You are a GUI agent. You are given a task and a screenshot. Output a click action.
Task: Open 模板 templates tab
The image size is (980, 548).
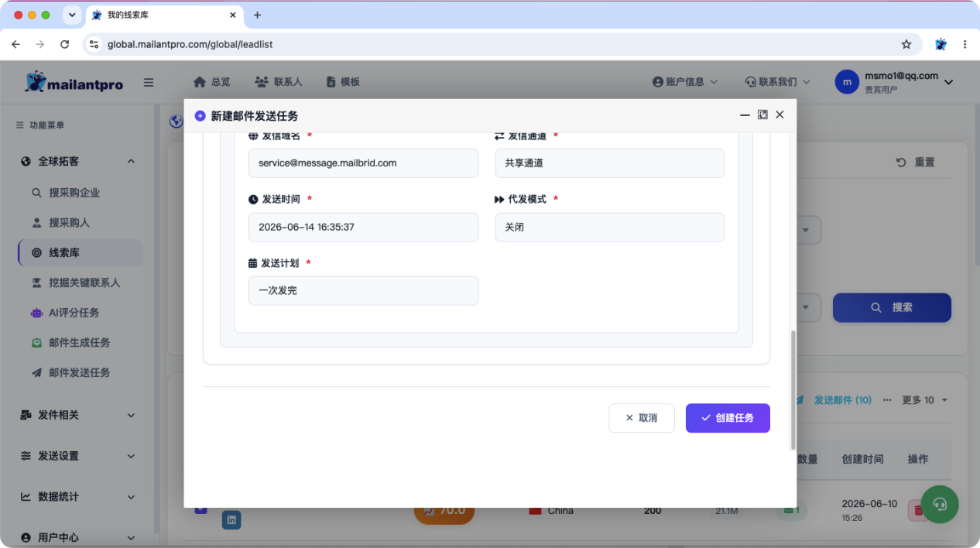(343, 81)
